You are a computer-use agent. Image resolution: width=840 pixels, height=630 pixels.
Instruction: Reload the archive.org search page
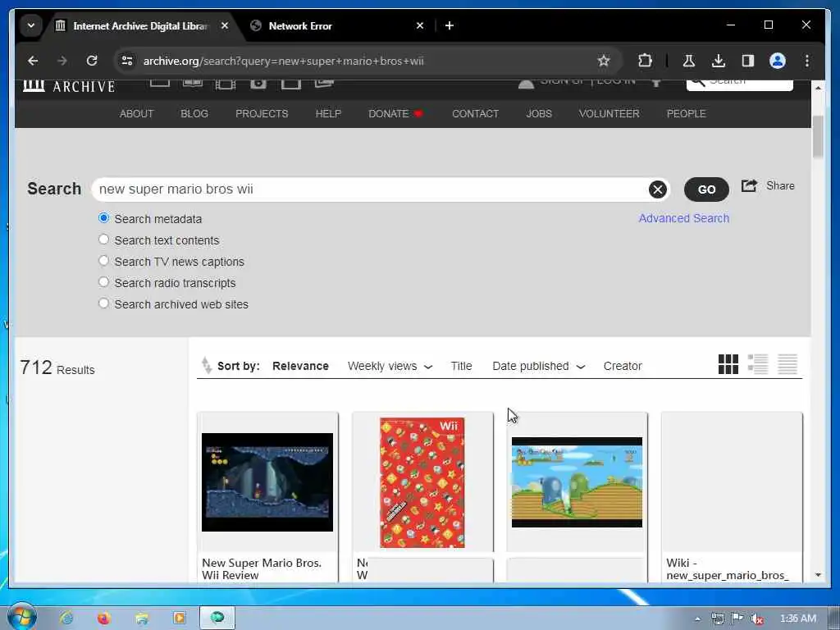click(92, 61)
